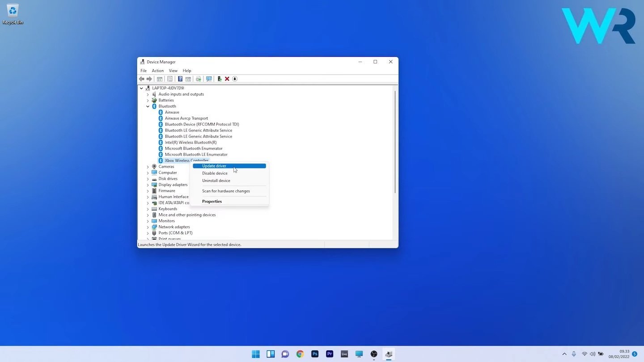This screenshot has width=644, height=362.
Task: Choose Properties from the context menu
Action: (x=229, y=202)
